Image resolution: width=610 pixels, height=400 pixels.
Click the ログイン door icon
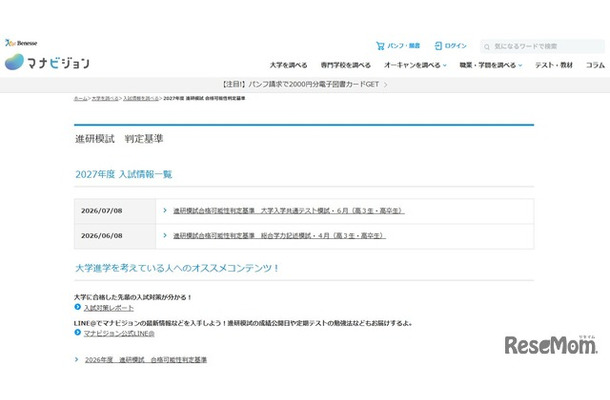click(438, 46)
